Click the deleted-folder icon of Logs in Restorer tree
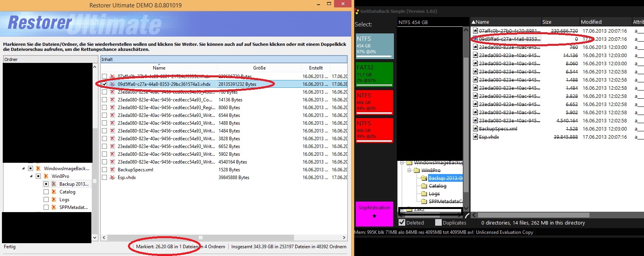644x256 pixels. (54, 200)
